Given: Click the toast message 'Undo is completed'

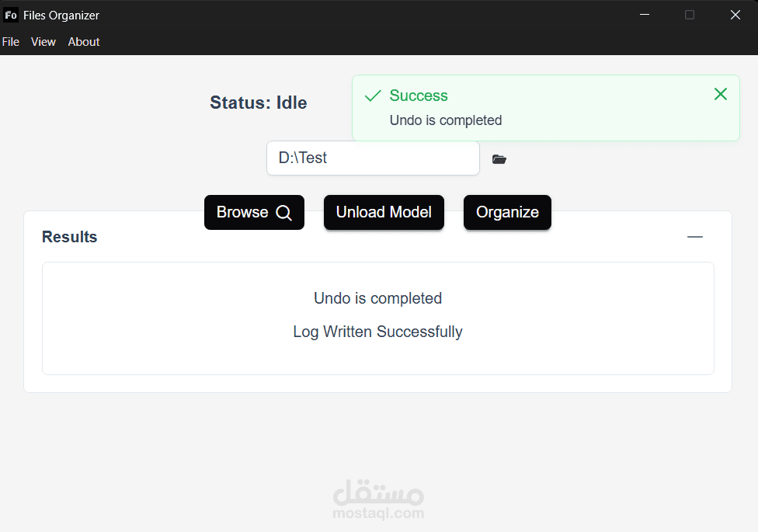Looking at the screenshot, I should [446, 120].
